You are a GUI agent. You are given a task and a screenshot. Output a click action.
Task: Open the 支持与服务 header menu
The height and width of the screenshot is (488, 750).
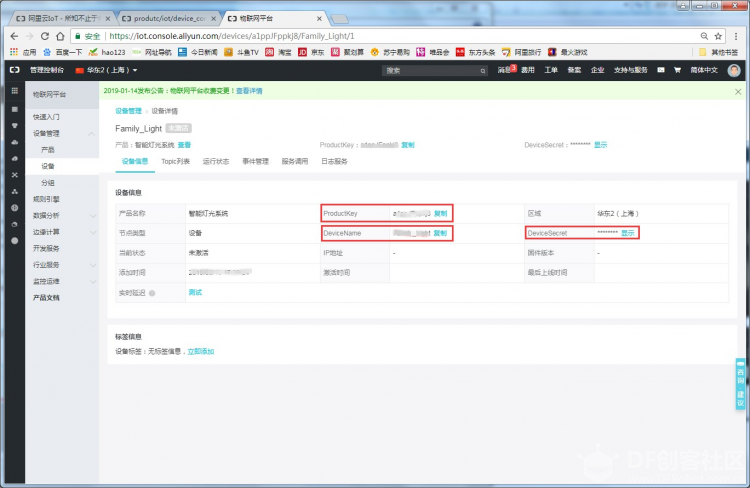630,70
